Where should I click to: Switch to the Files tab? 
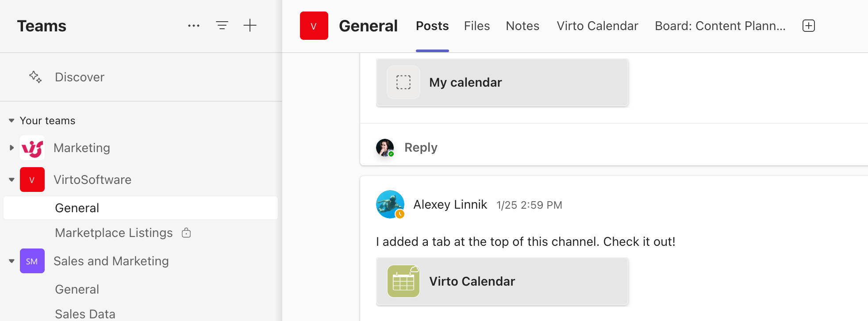pos(477,26)
